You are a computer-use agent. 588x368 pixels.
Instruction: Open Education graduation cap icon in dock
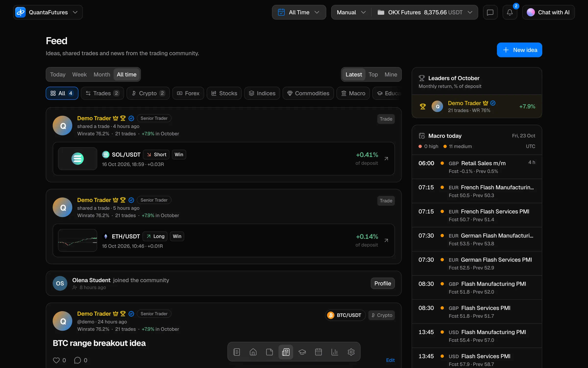pyautogui.click(x=302, y=352)
